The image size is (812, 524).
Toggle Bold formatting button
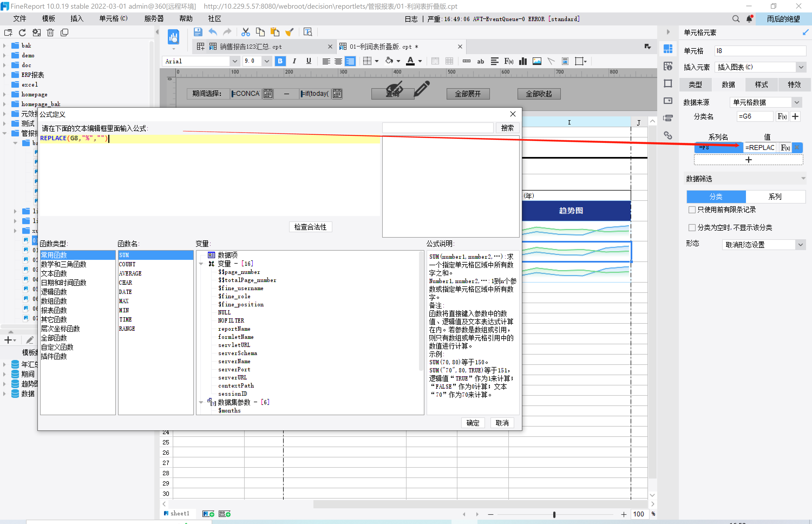pos(280,61)
